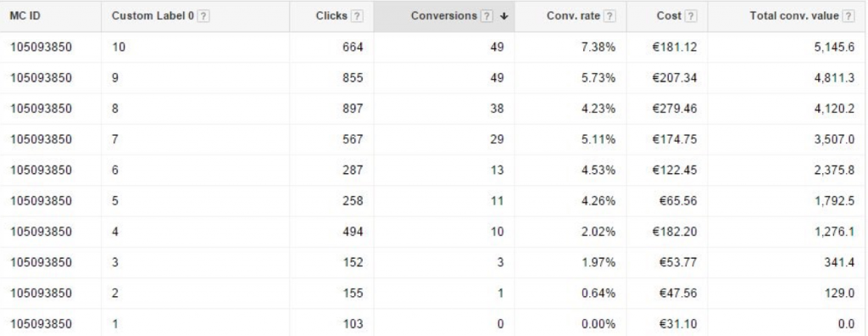
Task: Sort by the Cost column header
Action: coord(670,16)
